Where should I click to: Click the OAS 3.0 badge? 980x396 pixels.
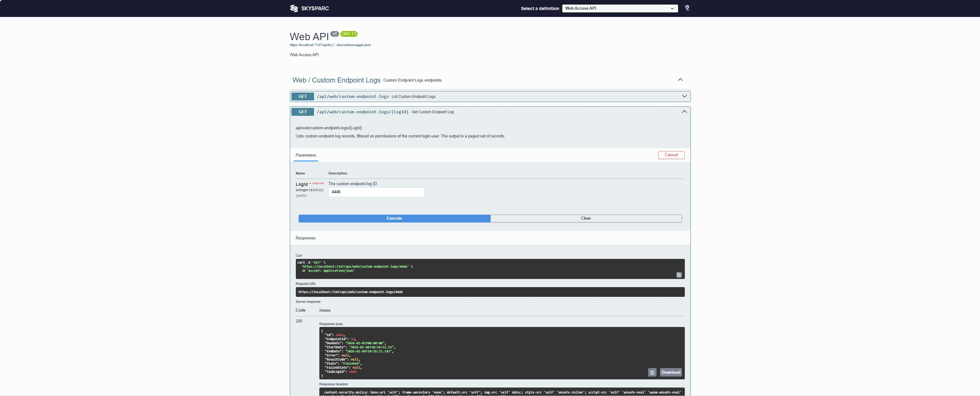pos(349,34)
